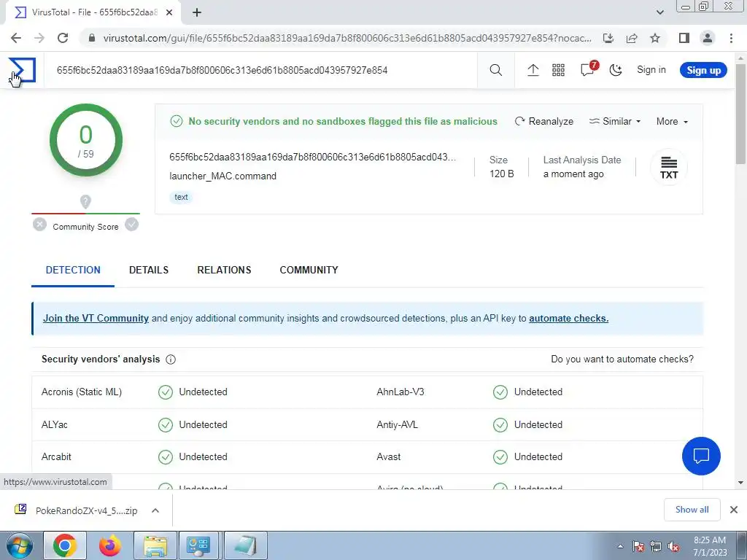Click the VirusTotal logo icon

coord(22,70)
